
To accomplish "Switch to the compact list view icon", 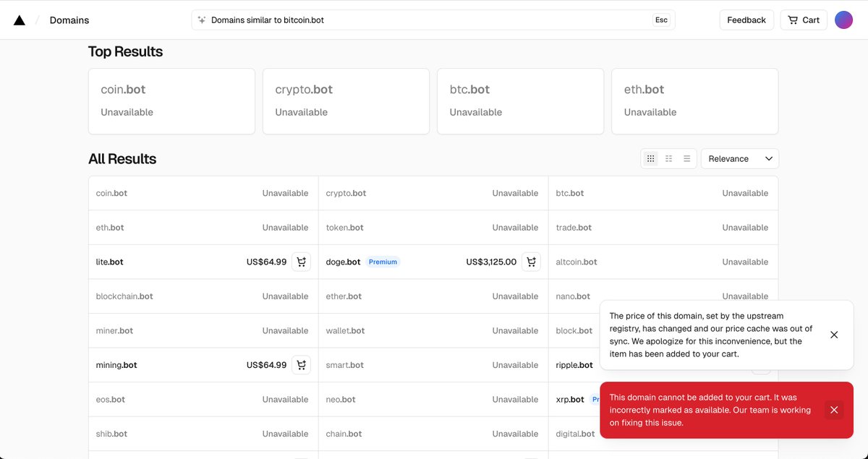I will click(x=686, y=158).
